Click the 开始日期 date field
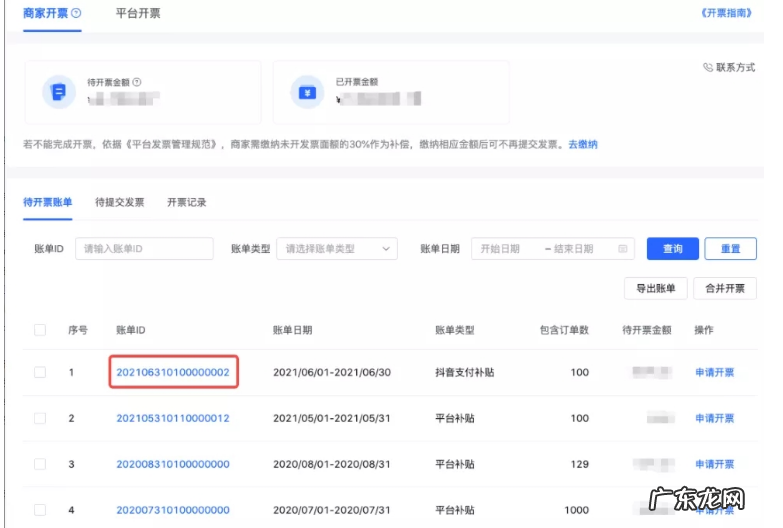 [x=500, y=249]
